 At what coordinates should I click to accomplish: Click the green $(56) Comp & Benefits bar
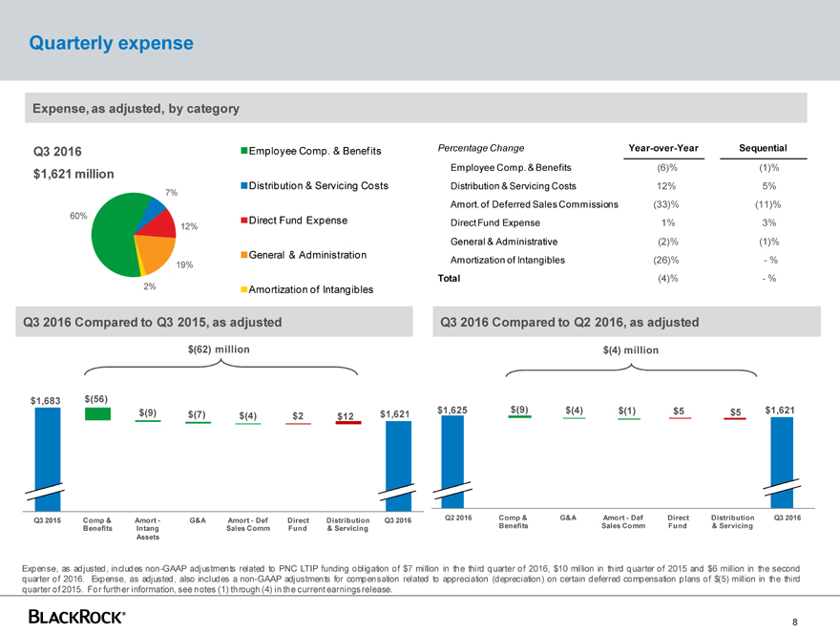tap(97, 413)
